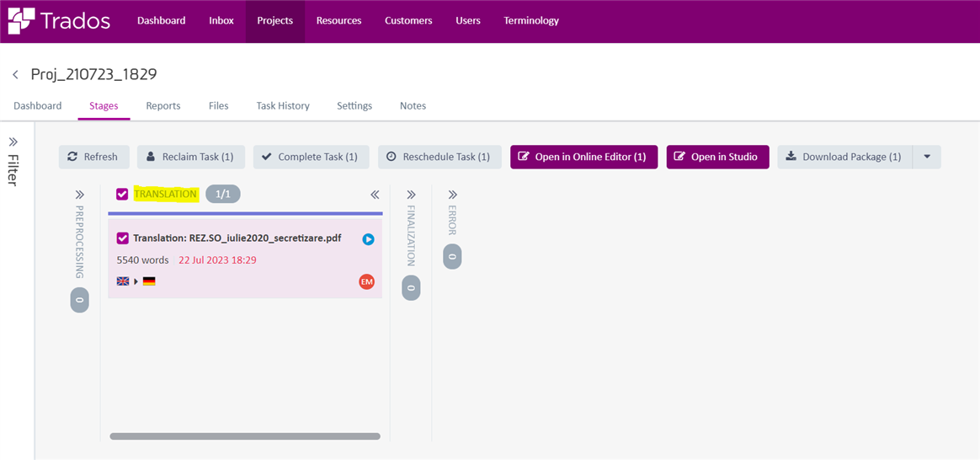Click the Preprocessing count badge showing 0
Screen dimensions: 980x460
(79, 300)
